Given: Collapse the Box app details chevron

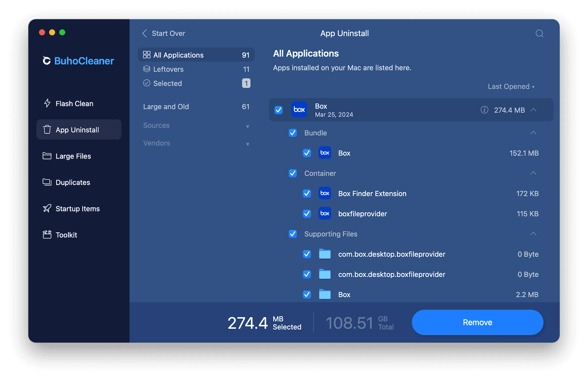Looking at the screenshot, I should (x=534, y=110).
